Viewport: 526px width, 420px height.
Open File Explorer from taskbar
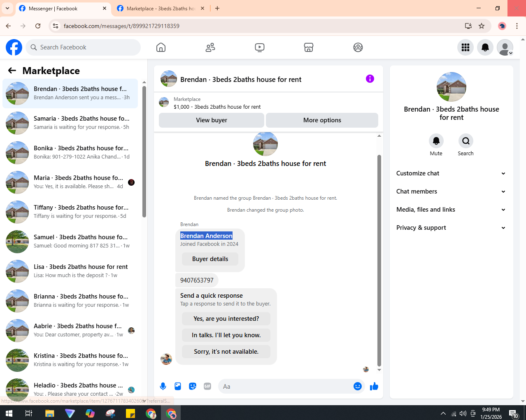click(49, 413)
